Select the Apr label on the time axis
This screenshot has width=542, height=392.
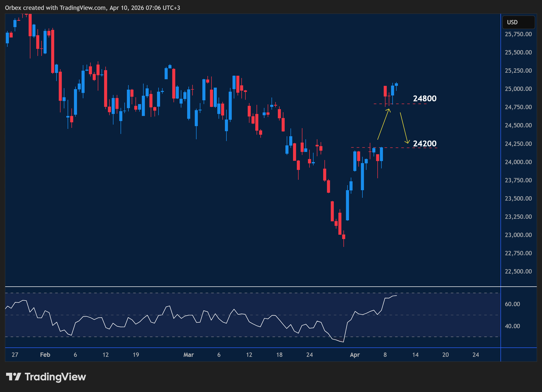click(355, 355)
